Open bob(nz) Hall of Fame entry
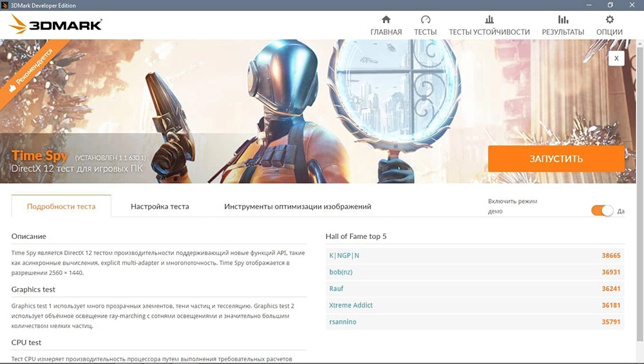 [341, 273]
